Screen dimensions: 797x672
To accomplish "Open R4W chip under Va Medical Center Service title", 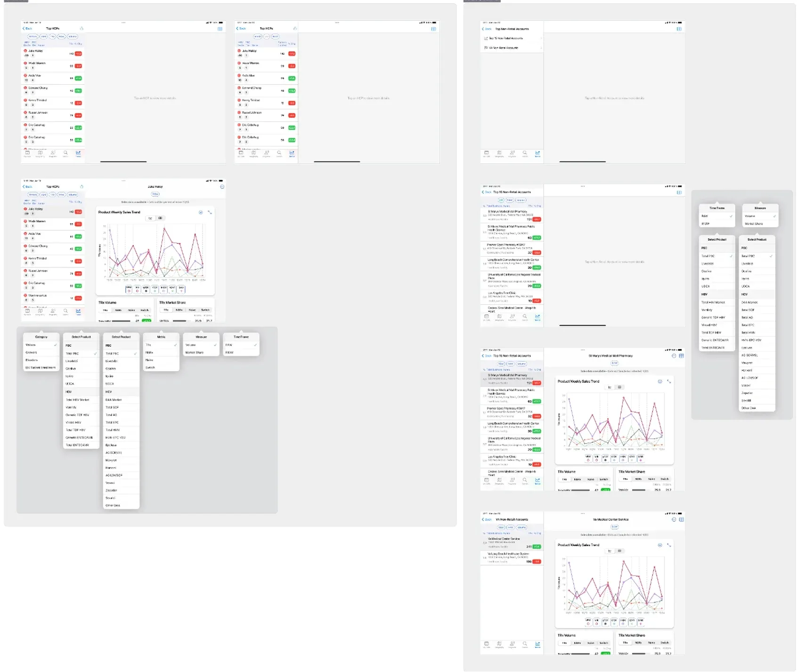I will pos(614,527).
